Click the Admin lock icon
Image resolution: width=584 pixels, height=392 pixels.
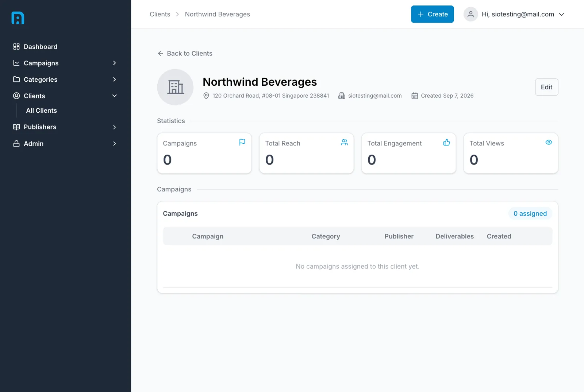(16, 144)
